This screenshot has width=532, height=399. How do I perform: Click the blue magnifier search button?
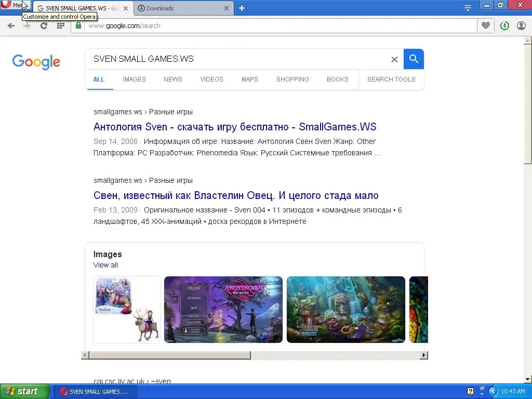(414, 59)
